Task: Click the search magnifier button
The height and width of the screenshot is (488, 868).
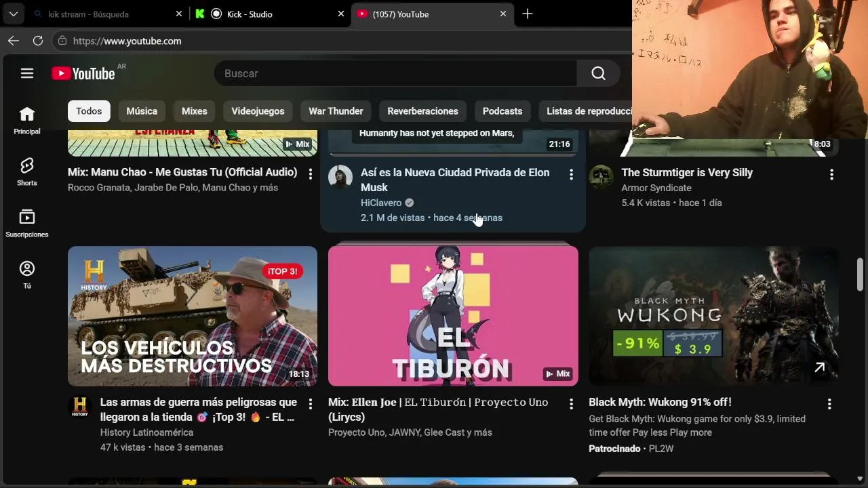Action: (x=598, y=73)
